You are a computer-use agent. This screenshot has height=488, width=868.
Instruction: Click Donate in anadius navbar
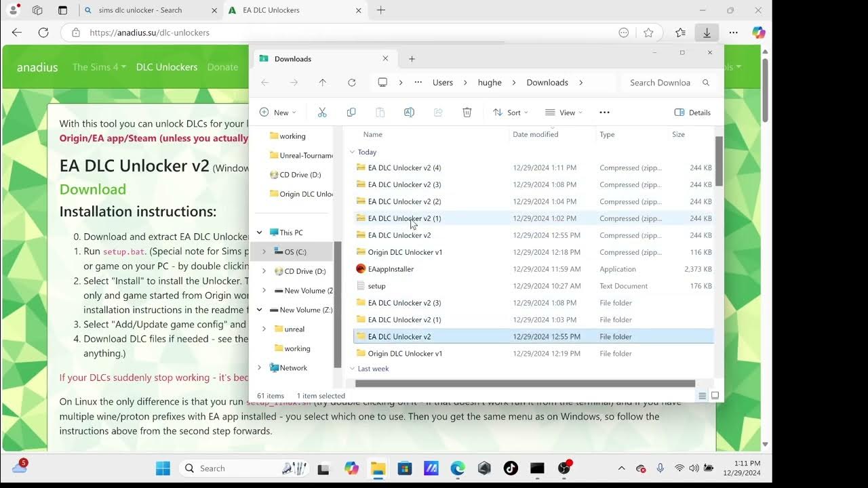(x=222, y=67)
